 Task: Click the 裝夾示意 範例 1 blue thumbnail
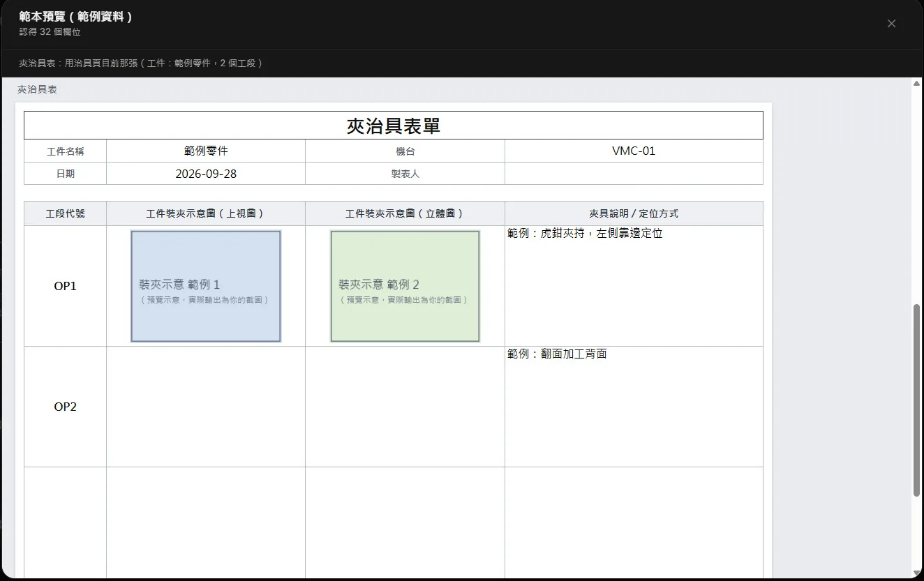point(206,286)
